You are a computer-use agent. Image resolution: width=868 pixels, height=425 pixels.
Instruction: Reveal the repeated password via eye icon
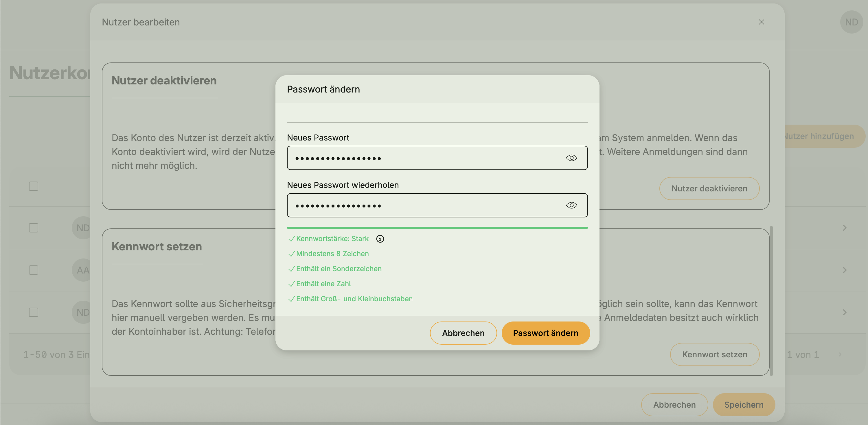(x=571, y=206)
